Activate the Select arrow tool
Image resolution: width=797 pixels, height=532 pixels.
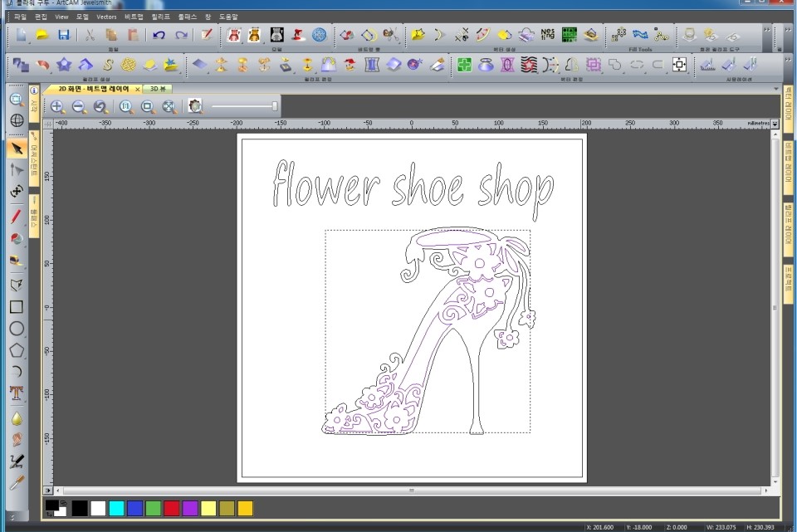pyautogui.click(x=16, y=149)
